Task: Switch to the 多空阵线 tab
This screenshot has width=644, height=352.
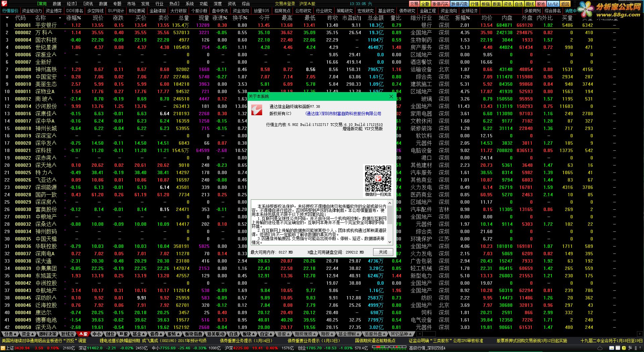Action: point(95,11)
